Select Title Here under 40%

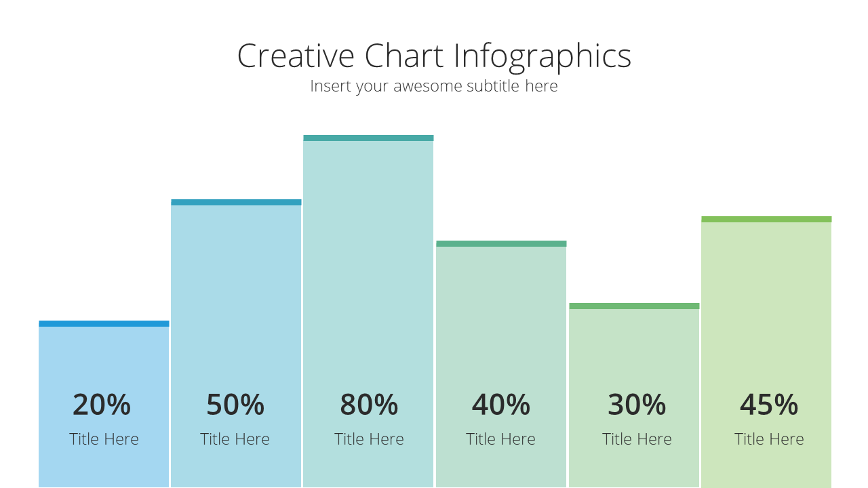click(500, 439)
